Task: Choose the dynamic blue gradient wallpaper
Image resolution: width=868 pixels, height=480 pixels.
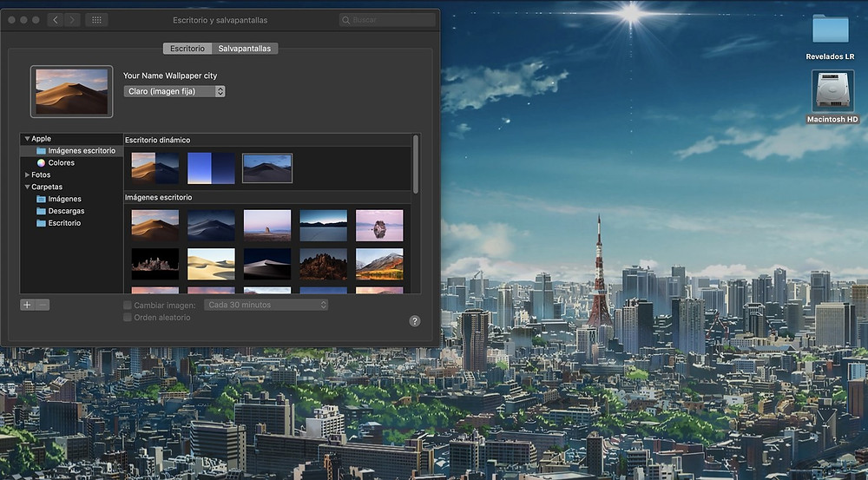Action: (x=211, y=168)
